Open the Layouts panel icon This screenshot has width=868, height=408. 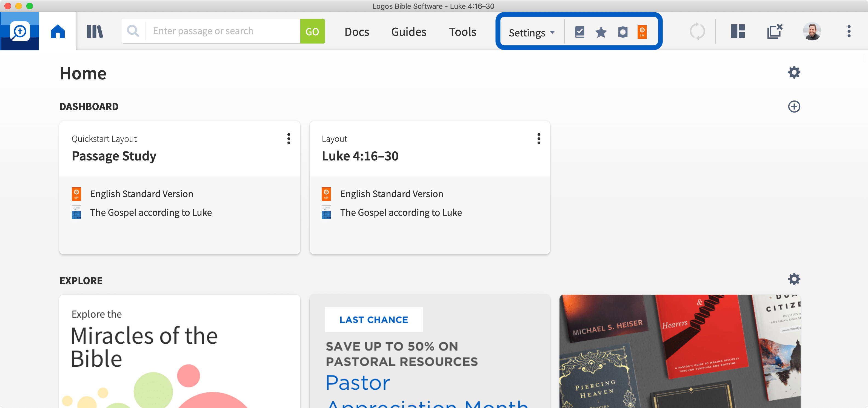pos(738,31)
